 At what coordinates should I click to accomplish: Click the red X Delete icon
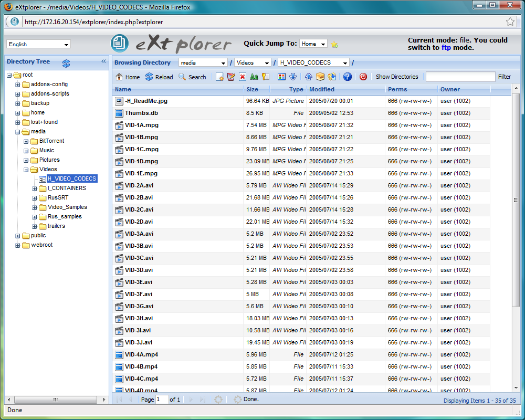tap(243, 77)
